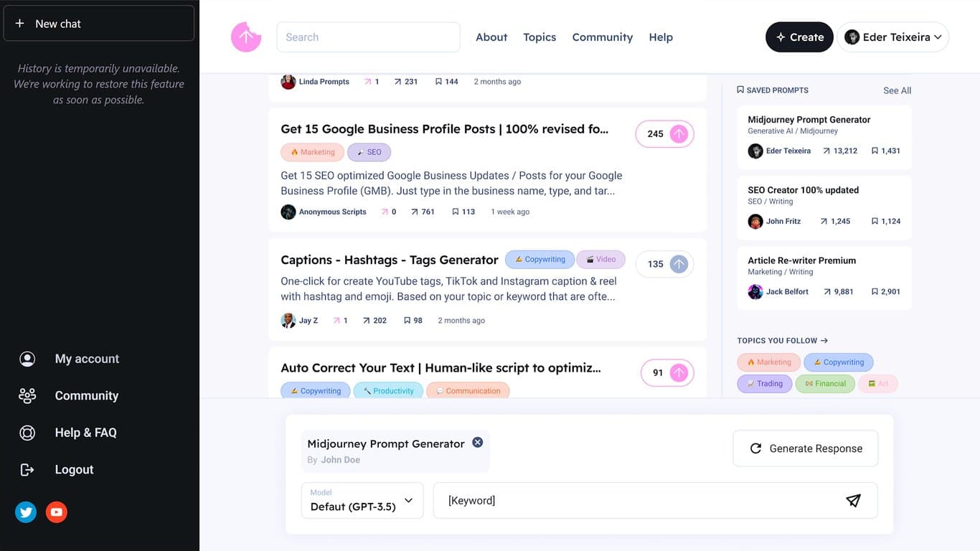Click the Help & FAQ lifebuoy icon
This screenshot has height=551, width=980.
pos(27,433)
